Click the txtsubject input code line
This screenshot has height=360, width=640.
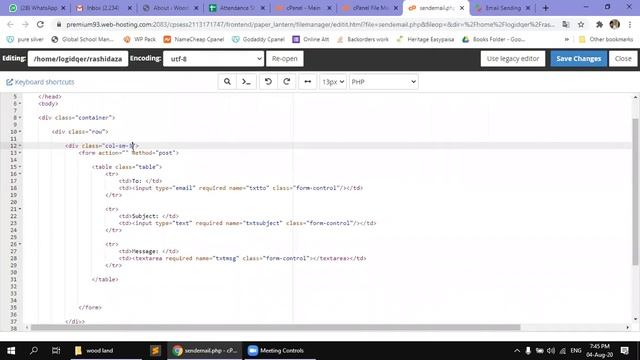[x=247, y=223]
